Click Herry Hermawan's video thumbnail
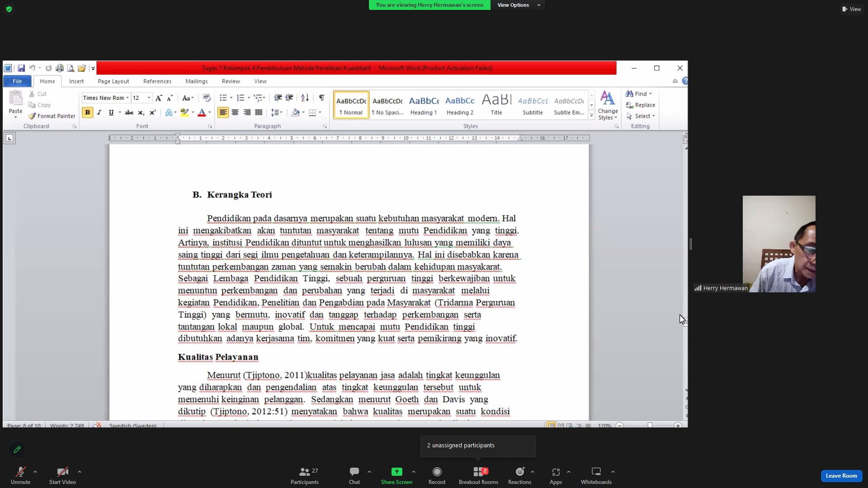The height and width of the screenshot is (488, 868). coord(779,244)
